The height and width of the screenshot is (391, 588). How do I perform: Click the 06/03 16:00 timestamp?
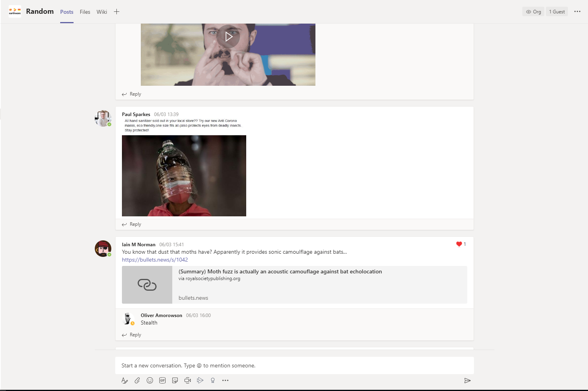point(198,315)
